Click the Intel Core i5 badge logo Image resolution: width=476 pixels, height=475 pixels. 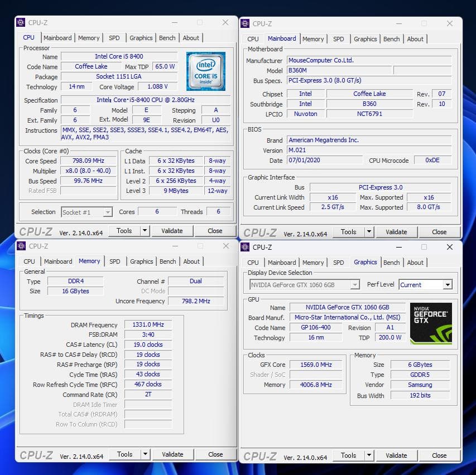click(206, 71)
